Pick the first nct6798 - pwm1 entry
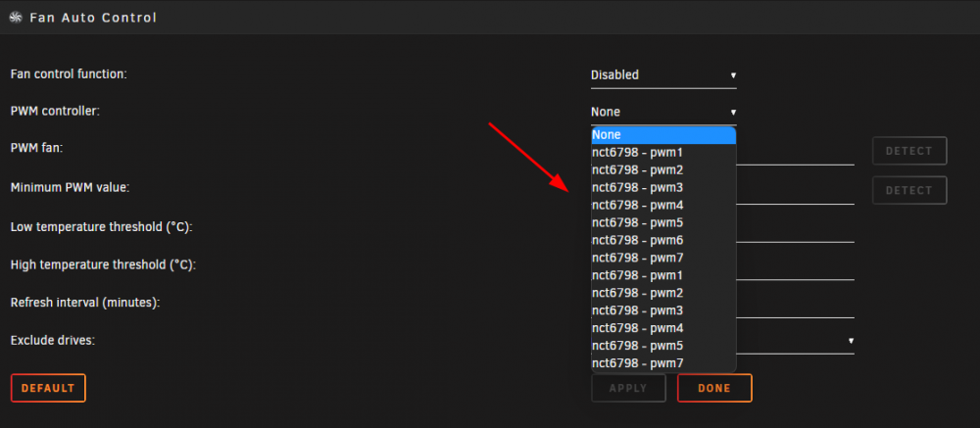Image resolution: width=980 pixels, height=428 pixels. (663, 153)
